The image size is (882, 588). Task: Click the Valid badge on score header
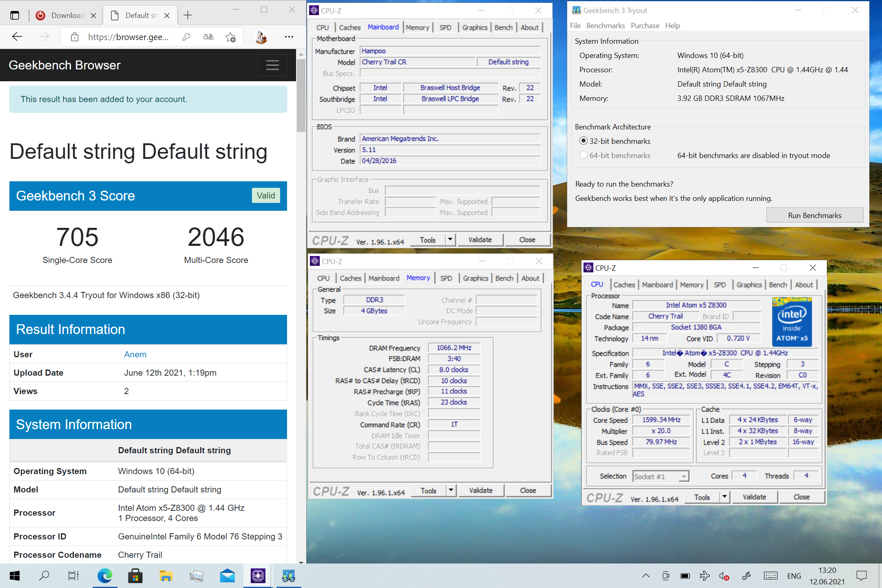point(266,196)
